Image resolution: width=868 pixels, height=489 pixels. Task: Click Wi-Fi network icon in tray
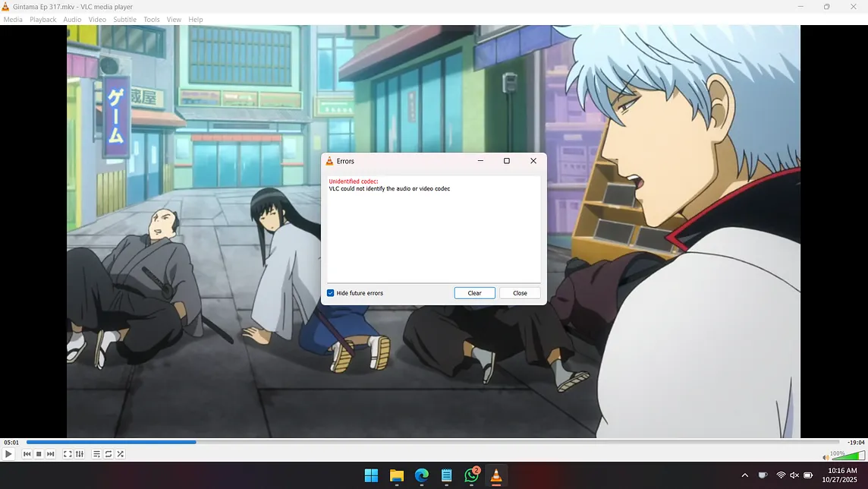[781, 475]
